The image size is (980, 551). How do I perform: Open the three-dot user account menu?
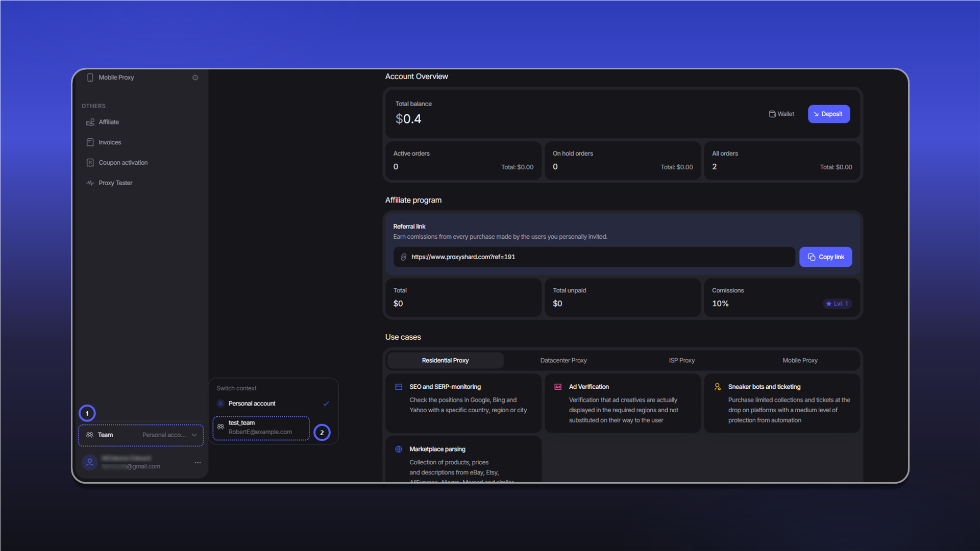[x=198, y=463]
